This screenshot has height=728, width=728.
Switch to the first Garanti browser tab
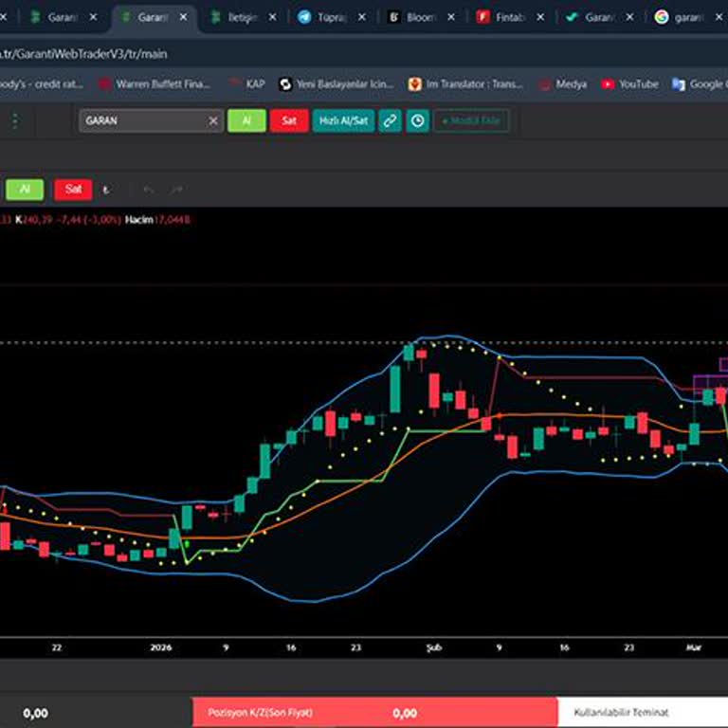click(63, 18)
